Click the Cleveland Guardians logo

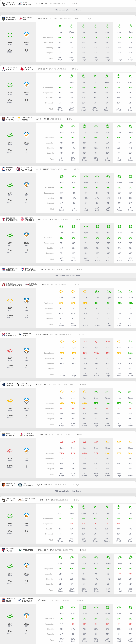pyautogui.click(x=4, y=219)
